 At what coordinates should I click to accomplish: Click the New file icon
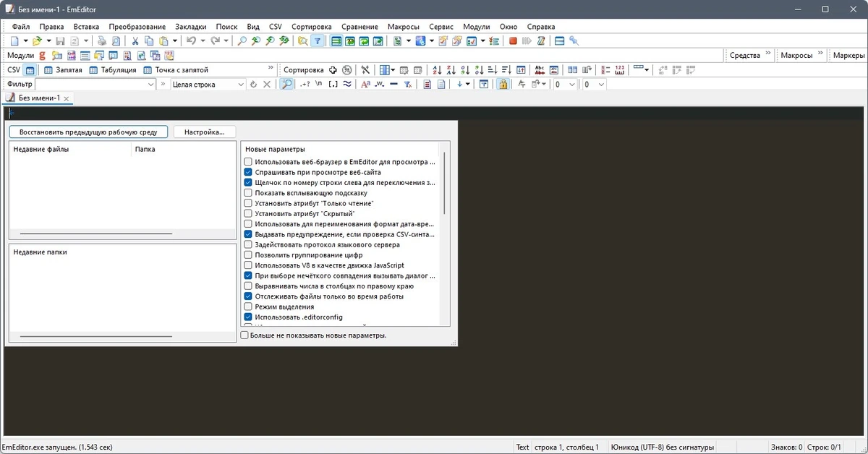pos(15,41)
